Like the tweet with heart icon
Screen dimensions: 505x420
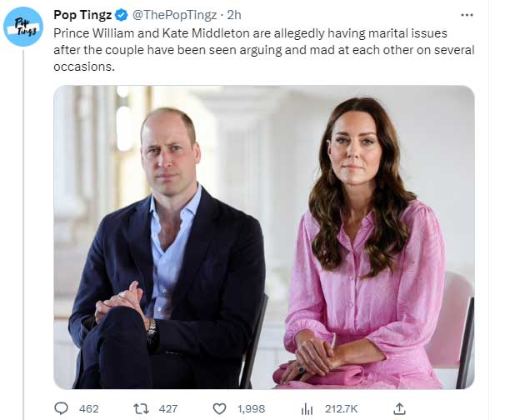pos(219,408)
